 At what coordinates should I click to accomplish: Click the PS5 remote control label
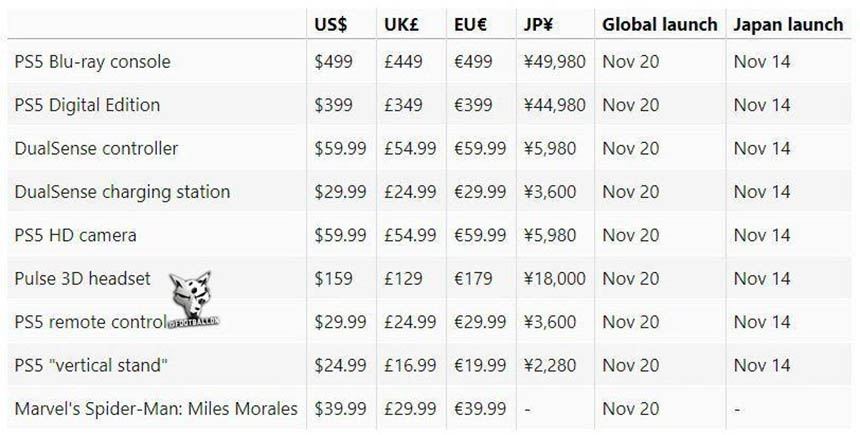click(88, 322)
